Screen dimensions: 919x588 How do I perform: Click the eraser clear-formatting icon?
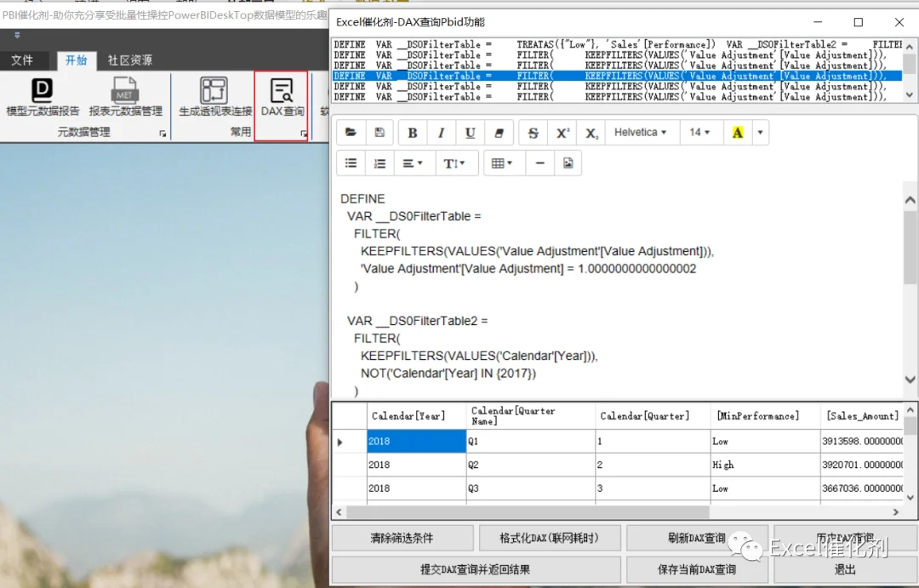click(499, 133)
